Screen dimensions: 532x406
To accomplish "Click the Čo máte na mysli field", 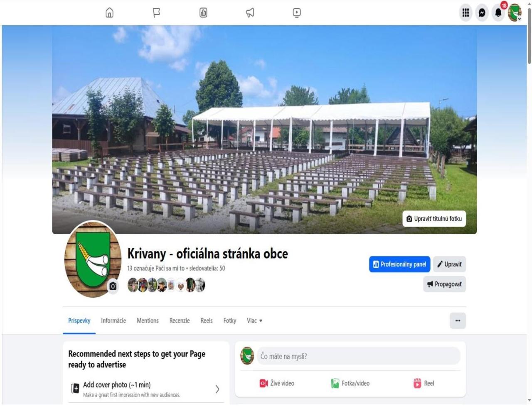I will [358, 356].
